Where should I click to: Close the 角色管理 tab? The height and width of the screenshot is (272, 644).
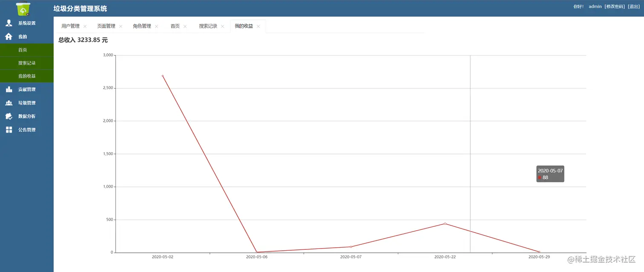pos(156,26)
